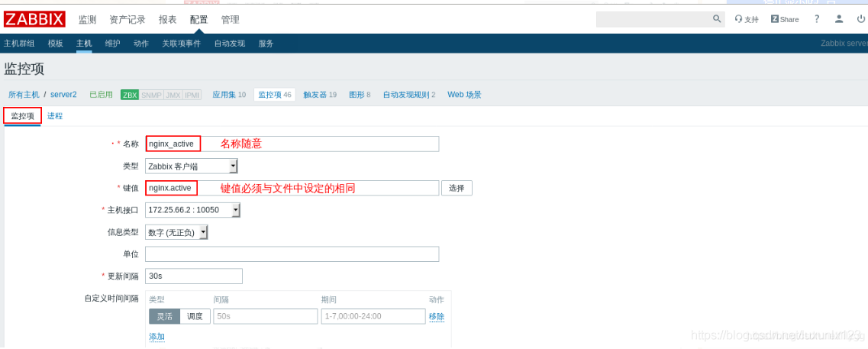Open the support headset link
This screenshot has width=868, height=349.
tap(746, 19)
